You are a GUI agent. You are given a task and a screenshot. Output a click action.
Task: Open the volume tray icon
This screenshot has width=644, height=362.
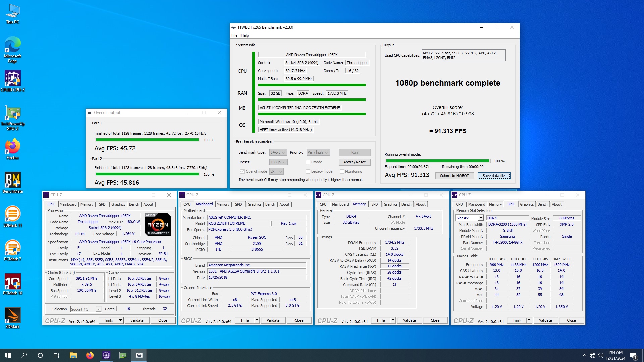coord(601,355)
